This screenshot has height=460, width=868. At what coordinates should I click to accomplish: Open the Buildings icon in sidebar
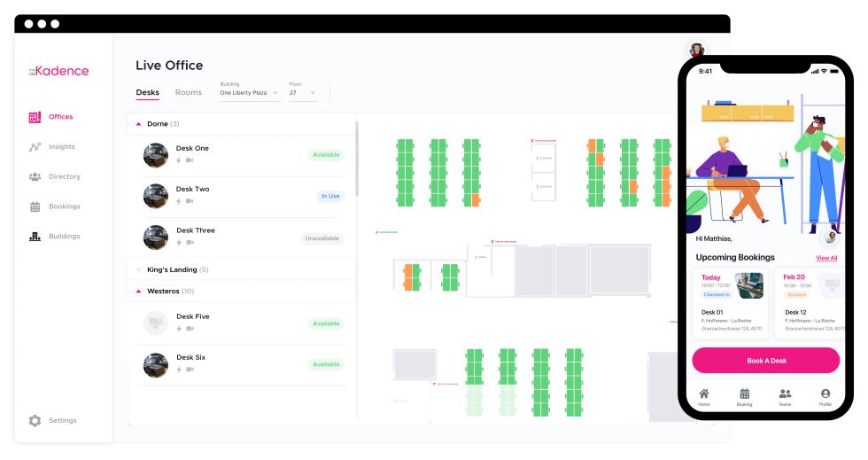[35, 237]
